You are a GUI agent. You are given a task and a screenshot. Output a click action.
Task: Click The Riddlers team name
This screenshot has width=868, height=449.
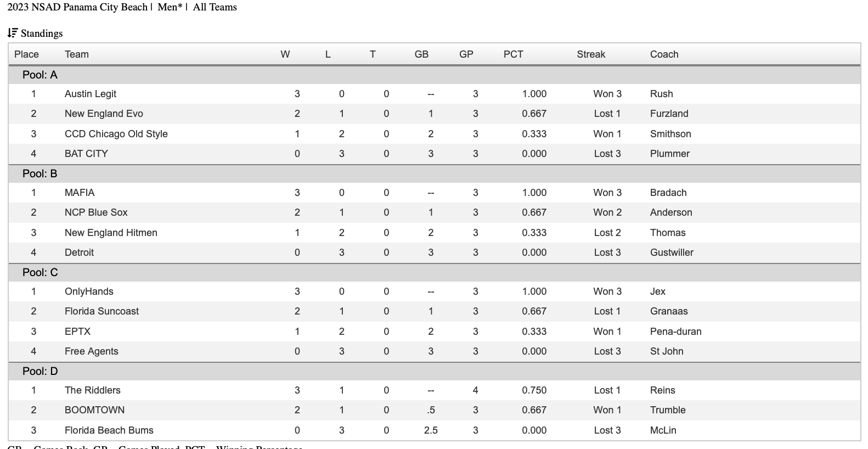[92, 390]
